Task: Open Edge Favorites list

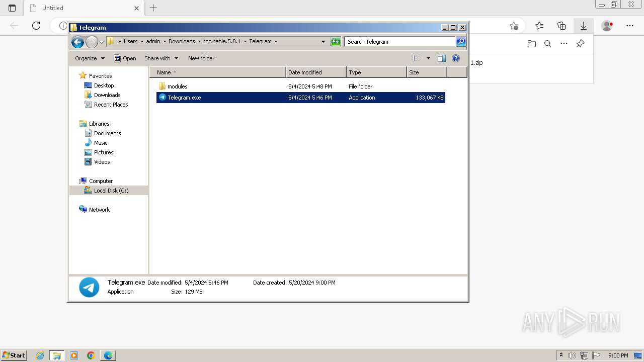Action: (x=539, y=26)
